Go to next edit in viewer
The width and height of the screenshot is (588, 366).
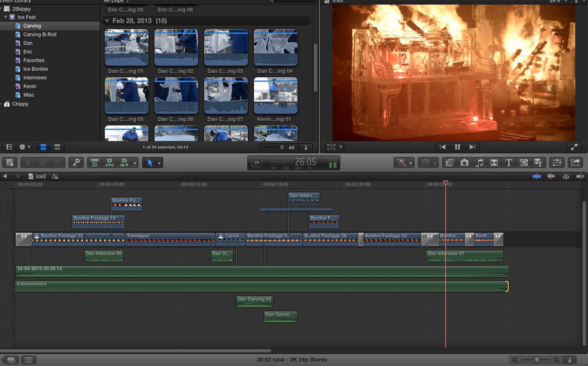[472, 147]
